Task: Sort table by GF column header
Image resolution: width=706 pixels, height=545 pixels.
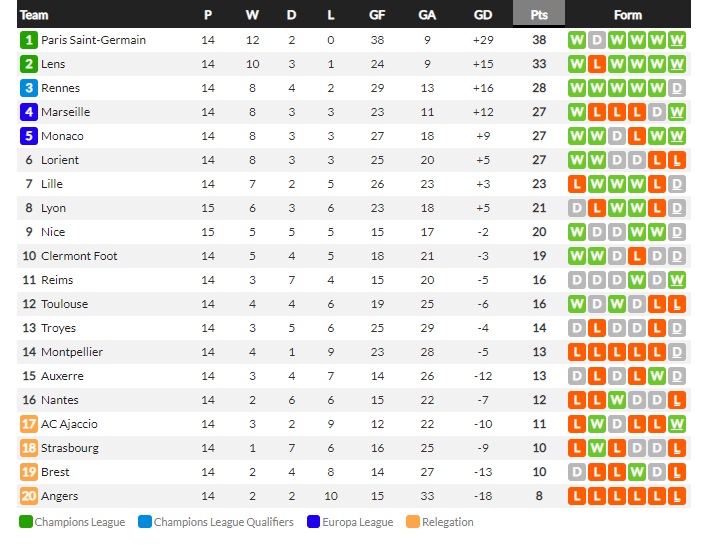Action: (x=377, y=15)
